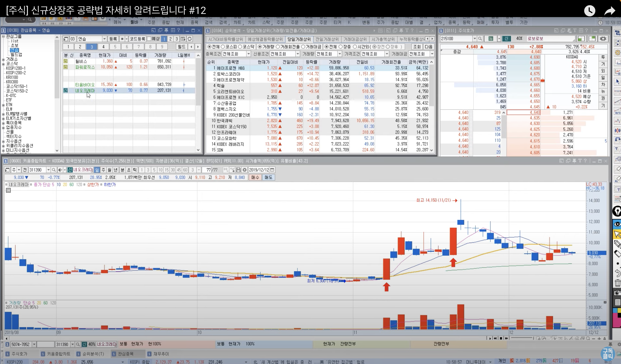Select the 코스닥 market radio button
Image resolution: width=621 pixels, height=364 pixels.
[240, 47]
